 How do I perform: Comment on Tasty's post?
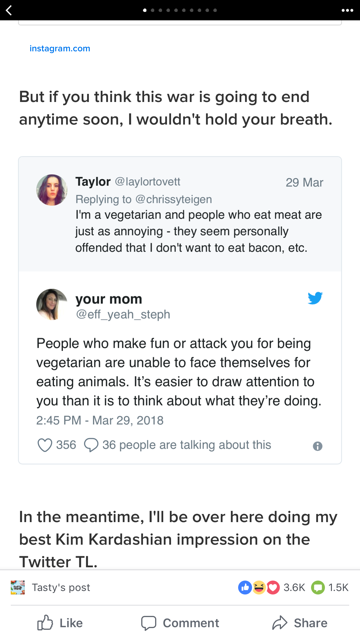click(180, 623)
